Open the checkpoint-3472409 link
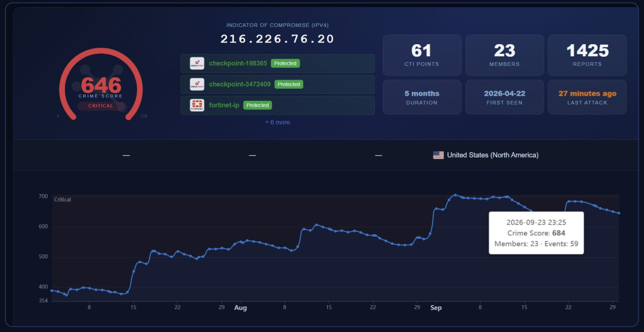644x332 pixels. click(x=240, y=84)
